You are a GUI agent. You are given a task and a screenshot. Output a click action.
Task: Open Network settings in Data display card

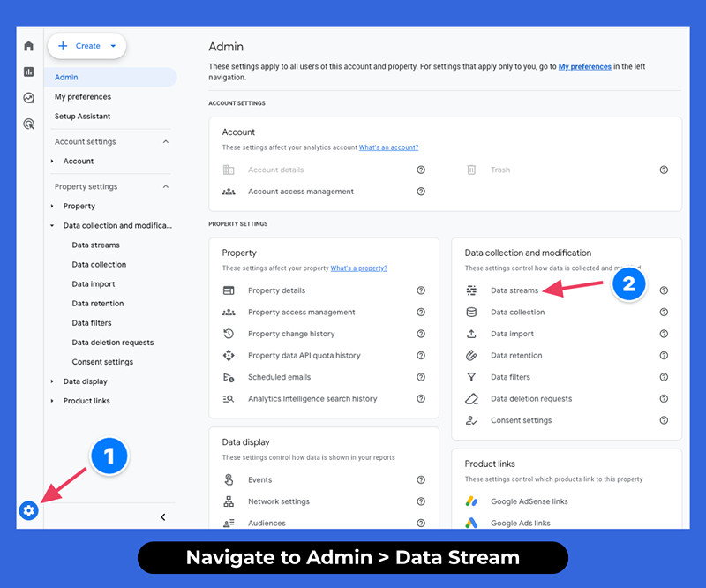[x=279, y=501]
